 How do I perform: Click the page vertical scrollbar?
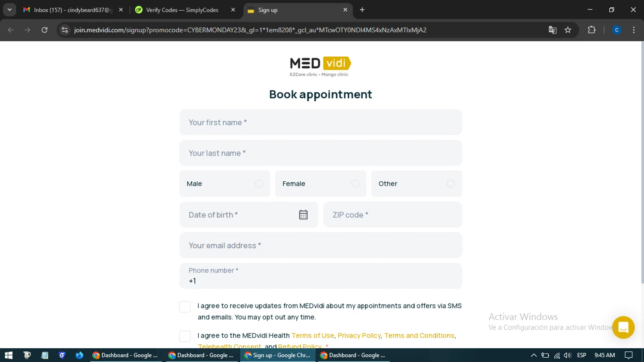pos(642,163)
